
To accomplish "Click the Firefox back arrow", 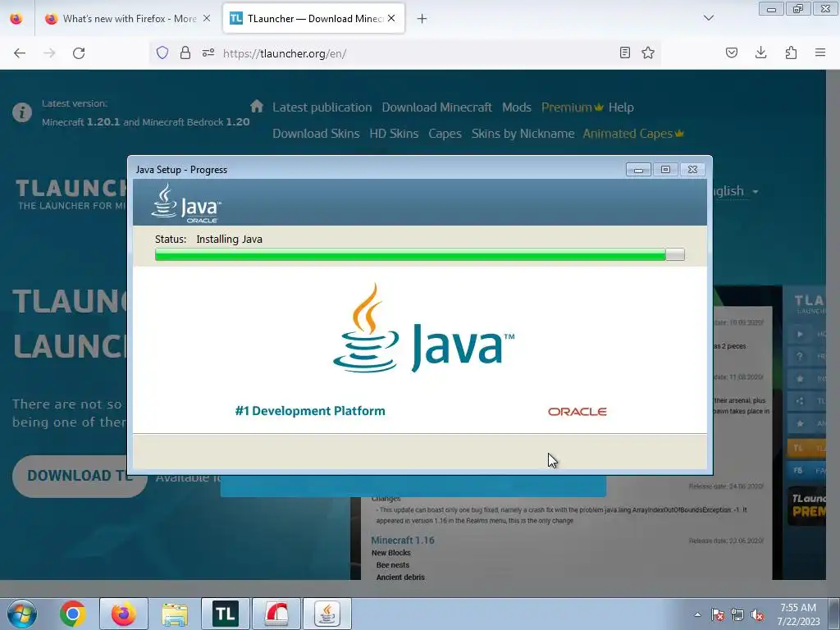I will tap(20, 53).
